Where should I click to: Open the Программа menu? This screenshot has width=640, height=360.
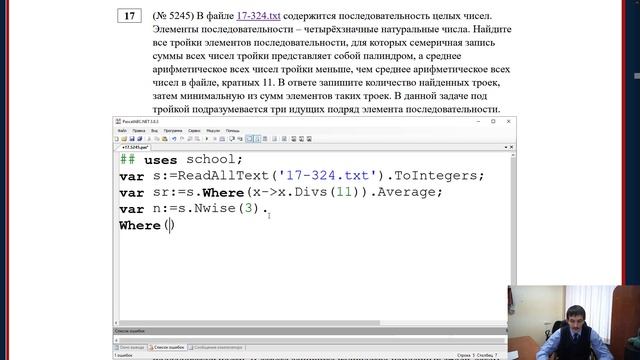pos(173,131)
